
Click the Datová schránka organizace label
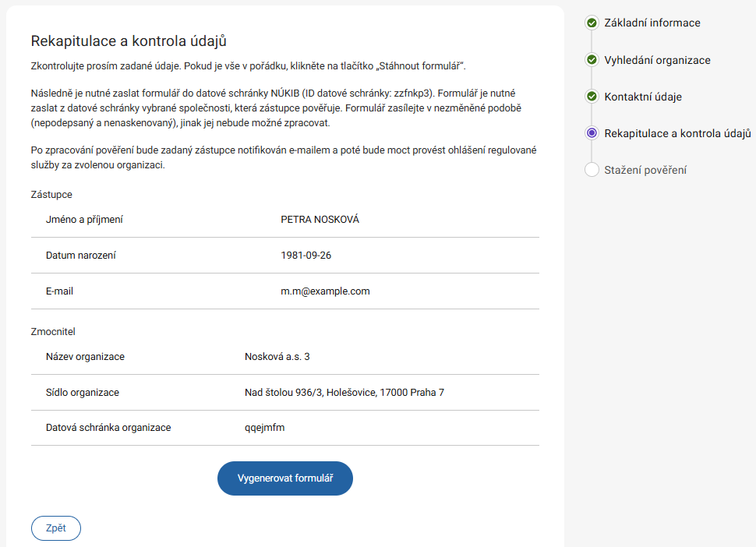(108, 428)
